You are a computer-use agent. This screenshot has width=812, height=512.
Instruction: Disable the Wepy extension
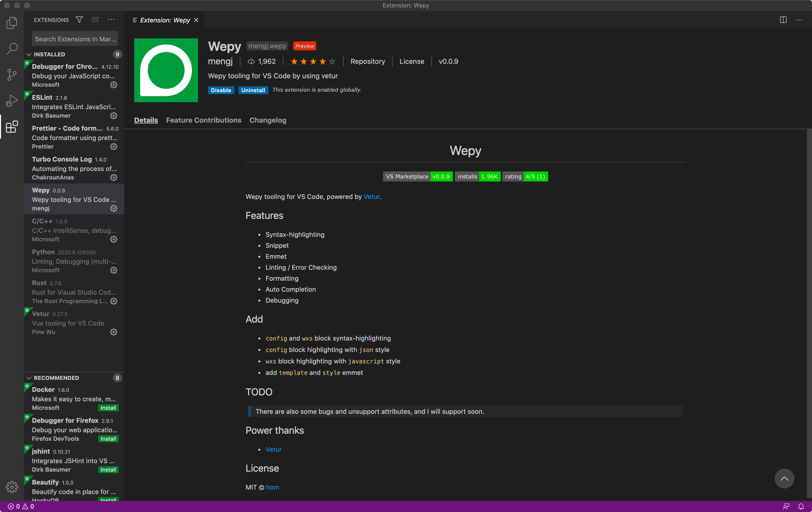(x=221, y=90)
